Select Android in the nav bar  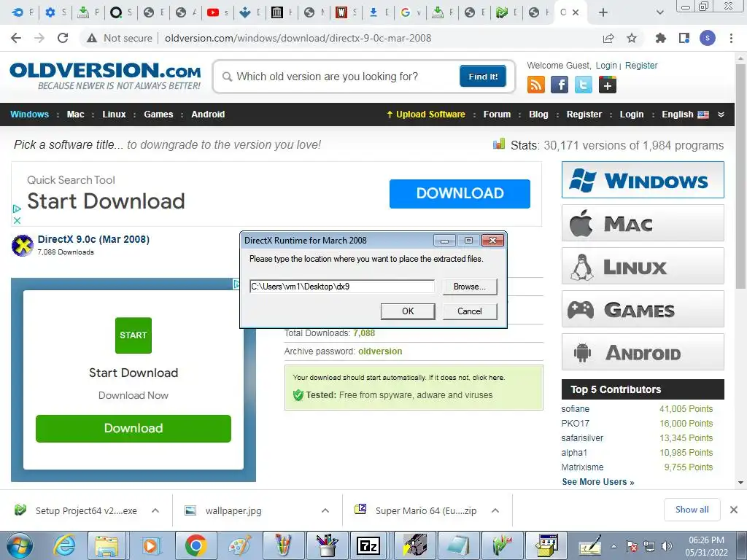pyautogui.click(x=208, y=114)
